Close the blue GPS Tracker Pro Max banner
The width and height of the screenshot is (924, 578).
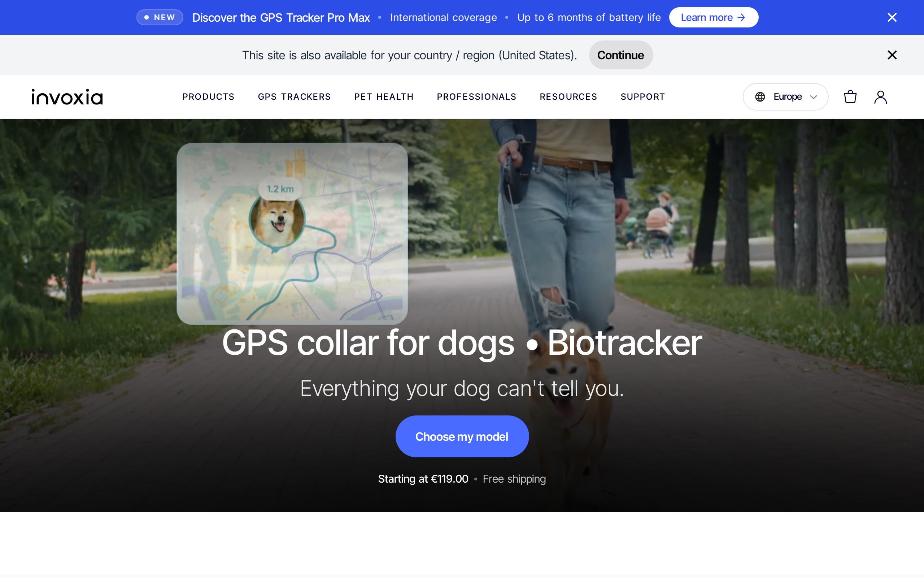pos(892,17)
